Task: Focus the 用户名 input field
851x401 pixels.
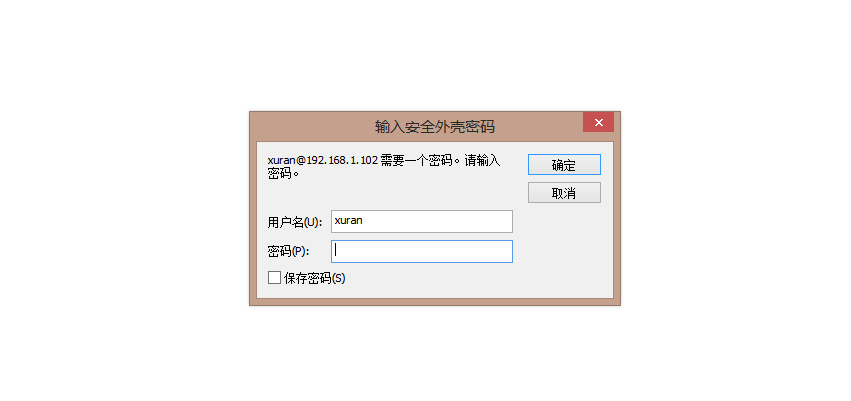Action: (x=422, y=221)
